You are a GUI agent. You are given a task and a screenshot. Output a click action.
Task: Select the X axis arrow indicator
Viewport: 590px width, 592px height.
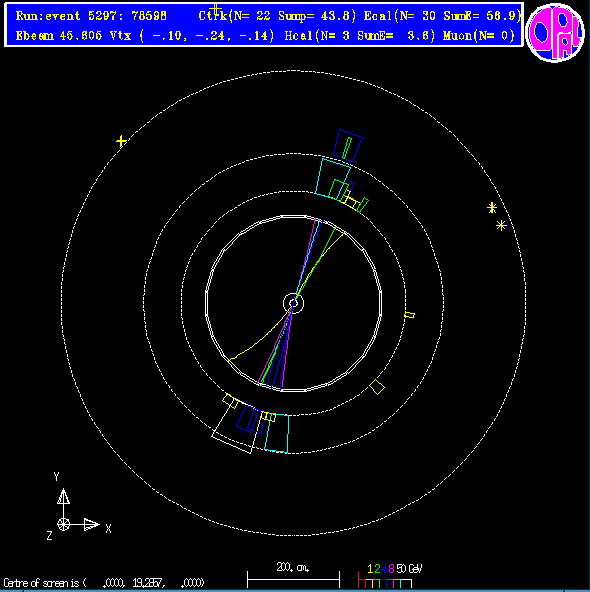coord(91,524)
